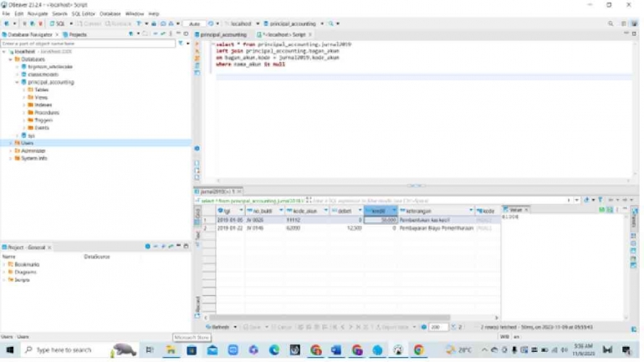The height and width of the screenshot is (362, 644).
Task: Expand the Views folder
Action: 23,97
